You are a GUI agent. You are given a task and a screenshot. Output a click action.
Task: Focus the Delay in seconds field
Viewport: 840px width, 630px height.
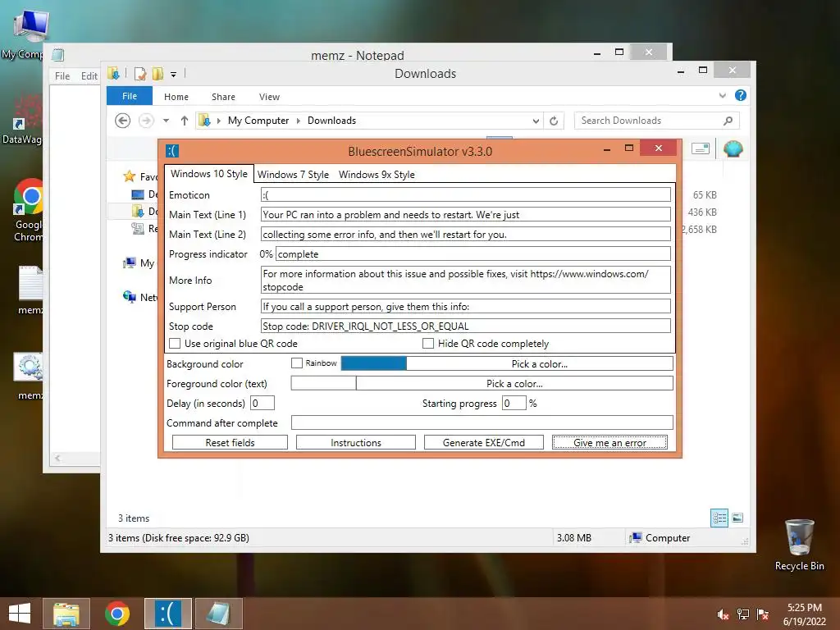click(x=262, y=403)
